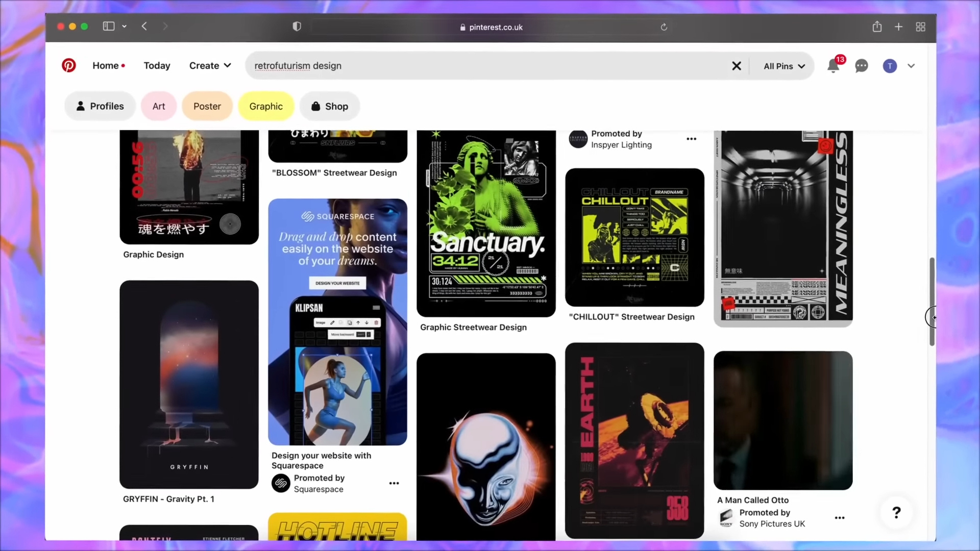This screenshot has width=980, height=551.
Task: Click the Safari privacy shield icon
Action: (297, 27)
